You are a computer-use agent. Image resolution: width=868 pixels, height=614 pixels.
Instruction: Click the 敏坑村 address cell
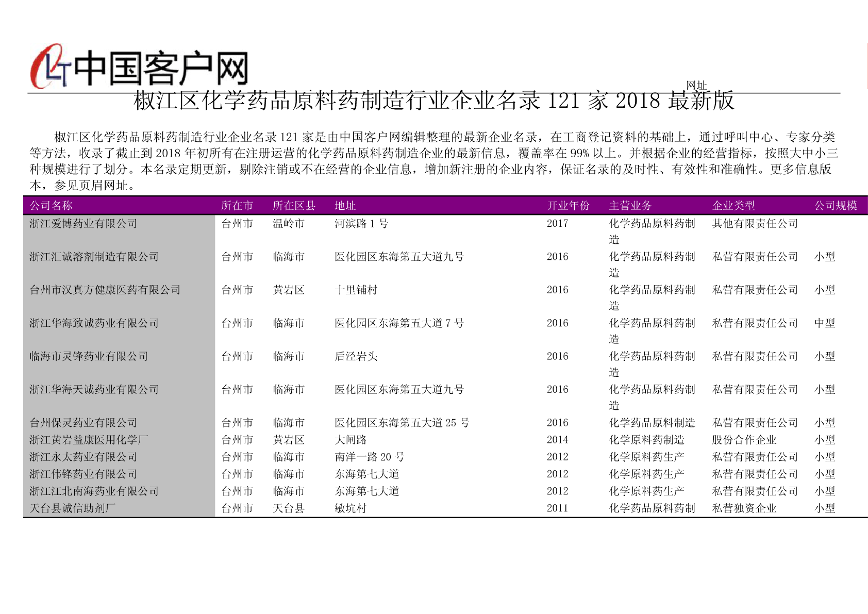point(350,508)
